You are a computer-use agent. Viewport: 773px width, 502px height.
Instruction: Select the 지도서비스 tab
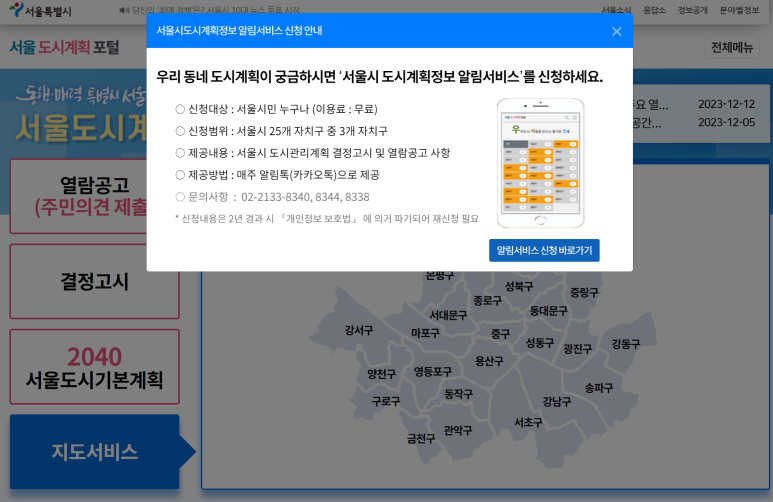[x=95, y=452]
